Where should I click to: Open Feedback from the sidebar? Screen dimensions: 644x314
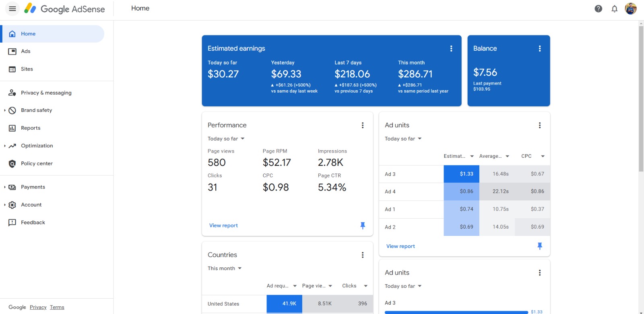pos(33,223)
